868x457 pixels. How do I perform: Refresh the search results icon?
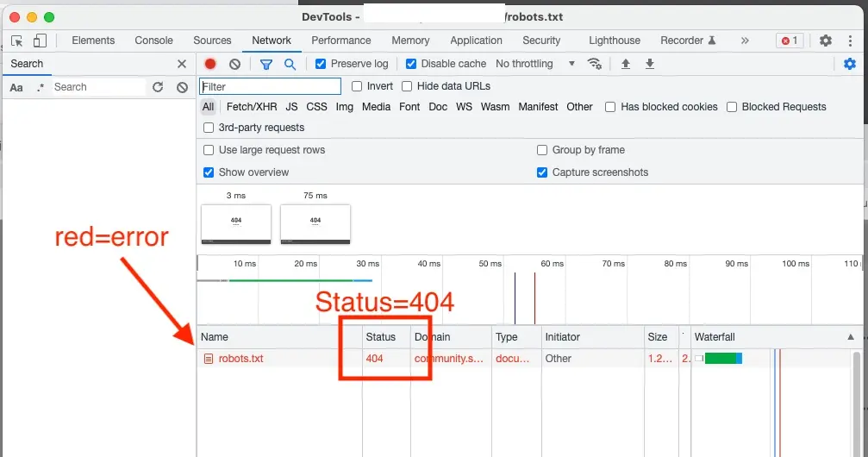[158, 87]
